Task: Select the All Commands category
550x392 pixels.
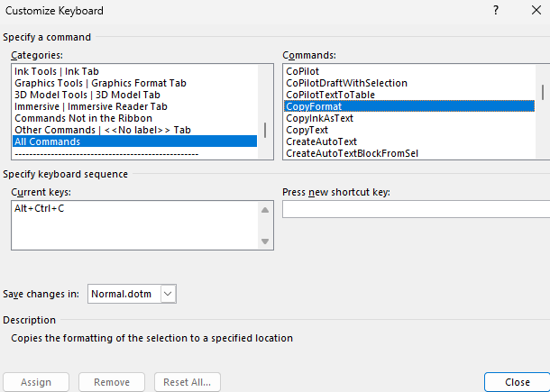Action: [x=47, y=141]
